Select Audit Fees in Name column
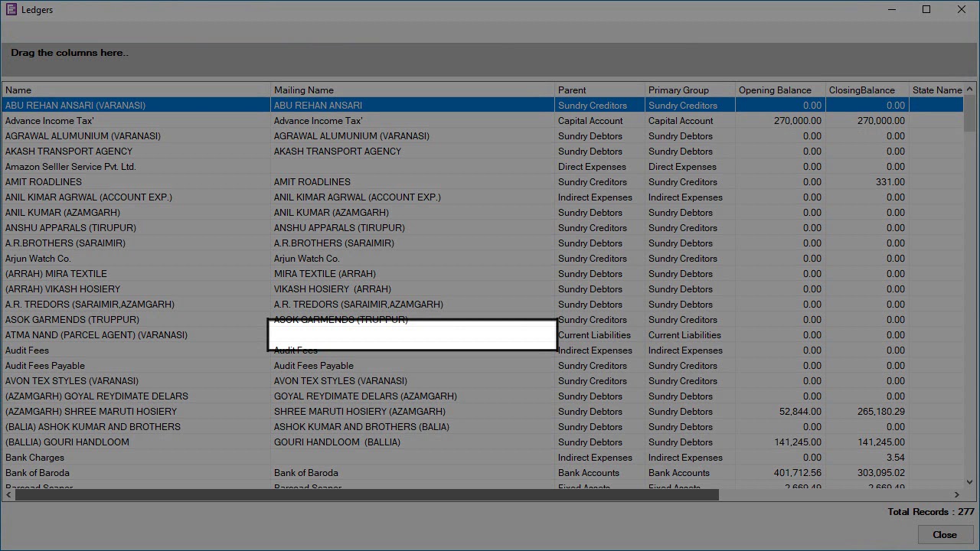 pos(137,350)
